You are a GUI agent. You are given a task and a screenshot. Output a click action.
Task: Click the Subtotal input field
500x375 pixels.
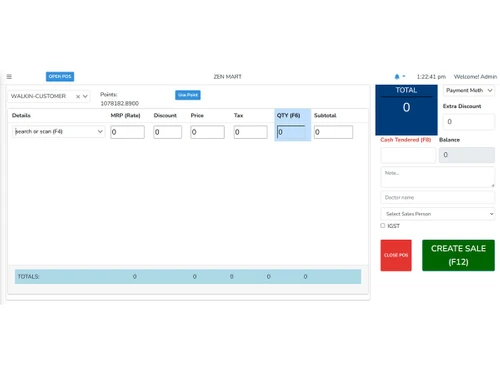[333, 132]
